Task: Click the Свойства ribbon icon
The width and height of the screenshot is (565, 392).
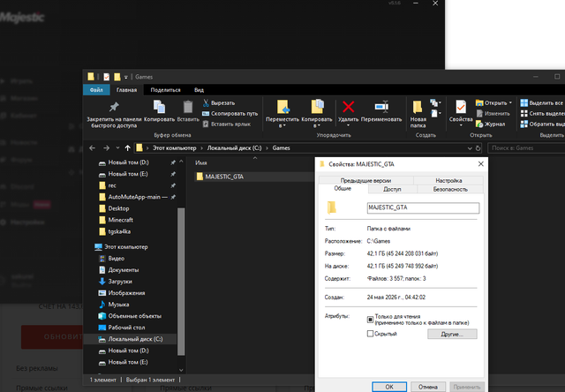Action: pos(461,108)
